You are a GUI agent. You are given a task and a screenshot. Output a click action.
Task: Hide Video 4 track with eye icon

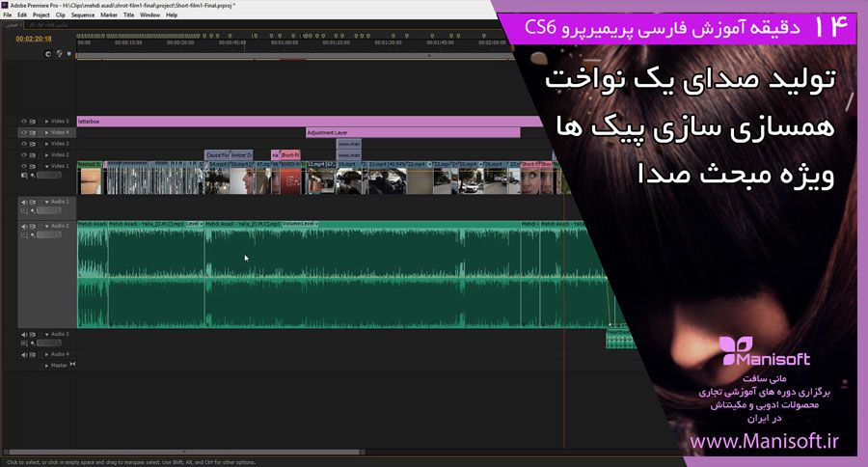(24, 132)
